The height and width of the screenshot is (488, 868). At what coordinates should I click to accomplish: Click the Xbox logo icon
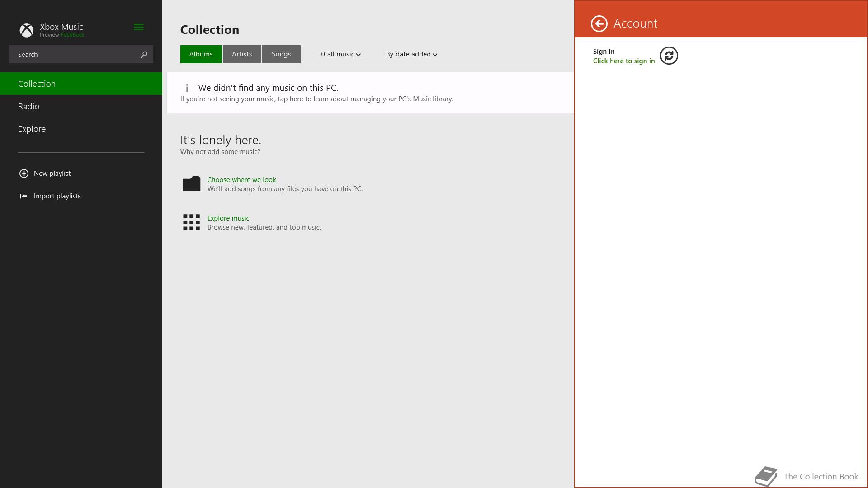click(x=27, y=30)
